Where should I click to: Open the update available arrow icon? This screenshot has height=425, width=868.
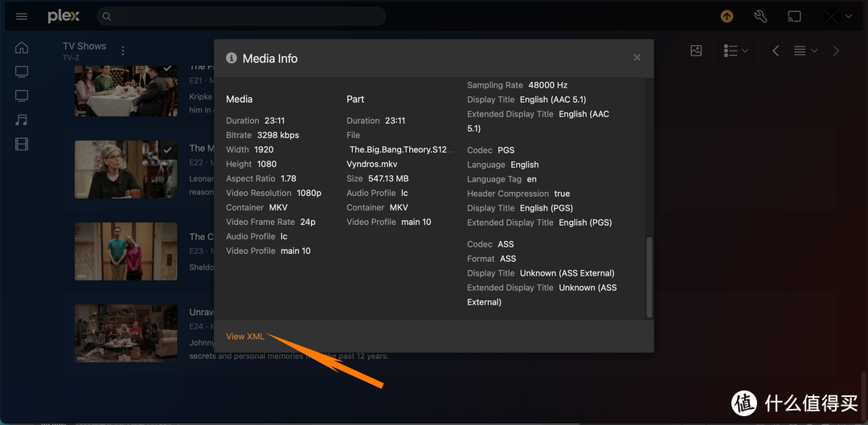(x=727, y=17)
